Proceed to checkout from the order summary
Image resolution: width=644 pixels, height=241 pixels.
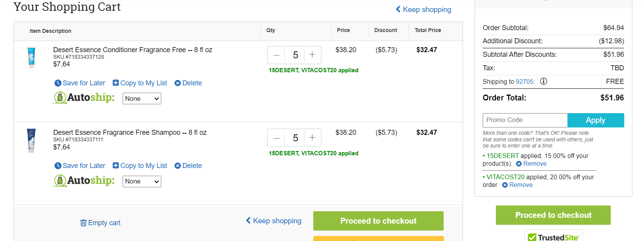553,215
